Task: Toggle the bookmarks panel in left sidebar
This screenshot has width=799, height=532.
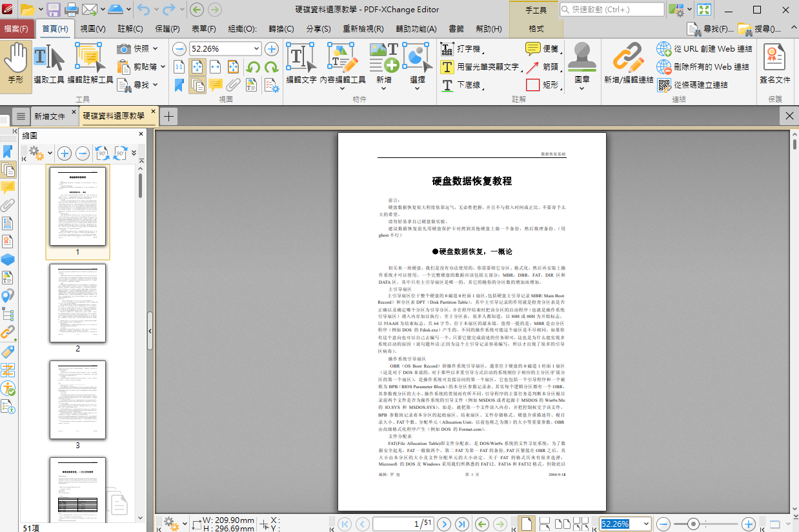Action: [8, 152]
